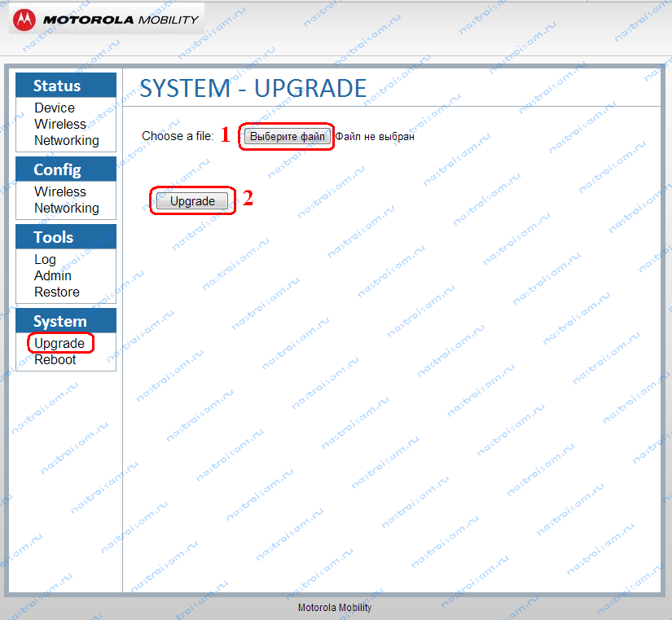Select Upgrade link in the System sidebar section

pos(59,343)
